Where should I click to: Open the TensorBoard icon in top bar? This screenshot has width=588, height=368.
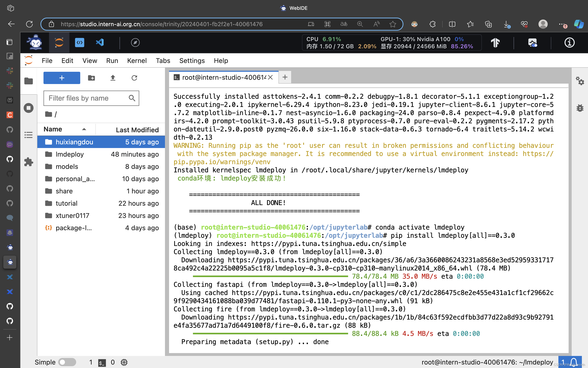[495, 43]
